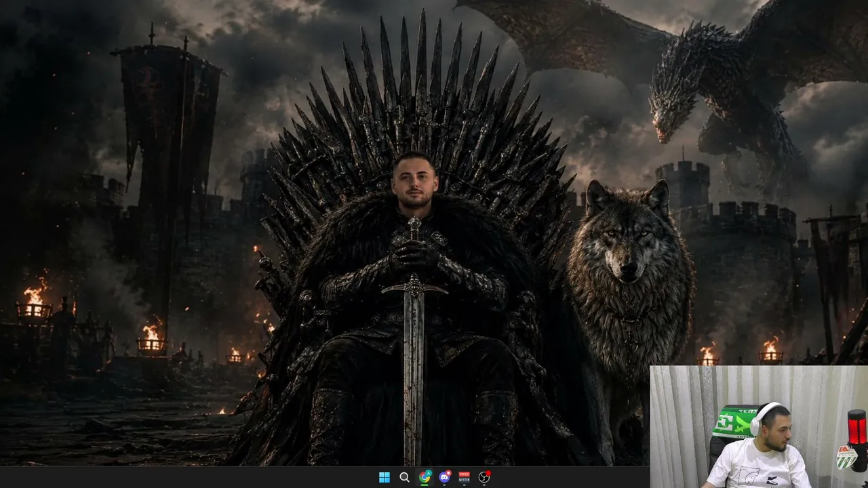Open taskbar Search
Viewport: 868px width, 488px height.
[404, 477]
